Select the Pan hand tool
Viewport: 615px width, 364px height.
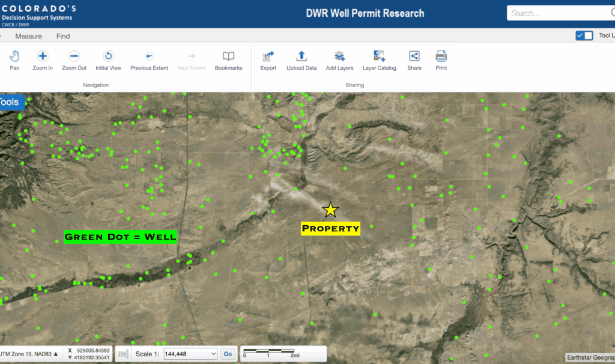[x=15, y=56]
